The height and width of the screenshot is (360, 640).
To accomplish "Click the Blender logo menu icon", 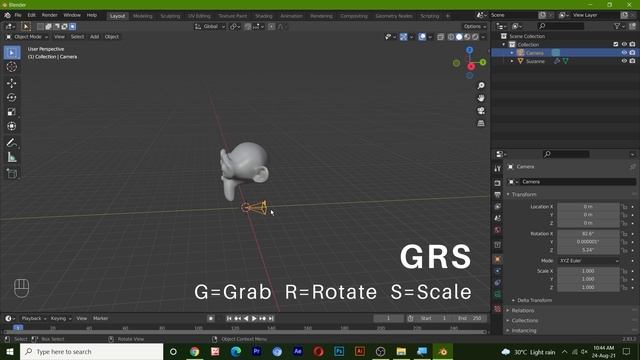I will pyautogui.click(x=7, y=16).
